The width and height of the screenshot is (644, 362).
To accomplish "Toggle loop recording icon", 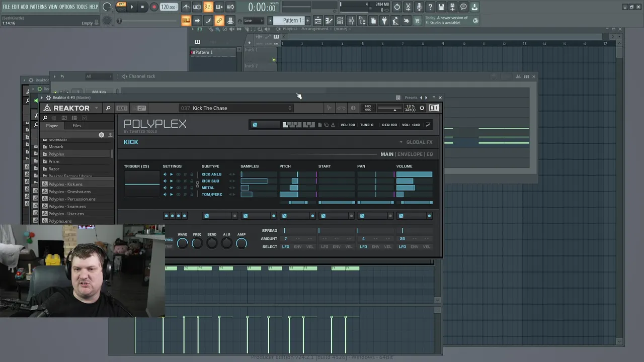I will [230, 7].
